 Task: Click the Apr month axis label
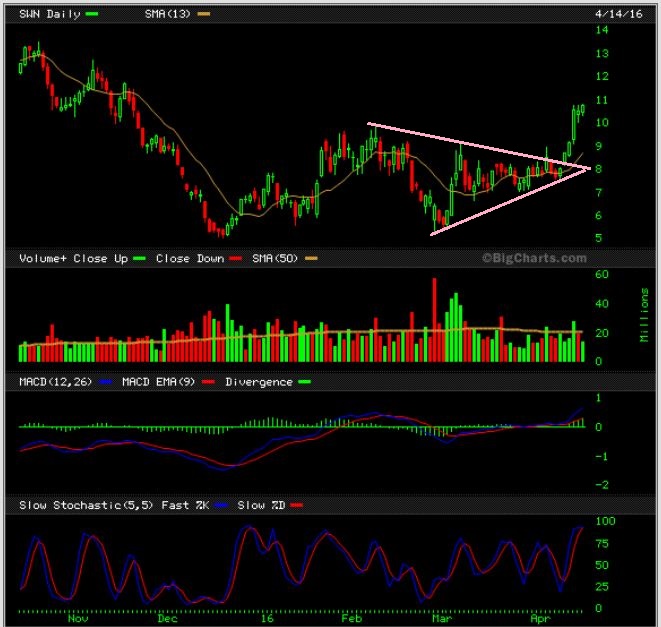coord(540,619)
